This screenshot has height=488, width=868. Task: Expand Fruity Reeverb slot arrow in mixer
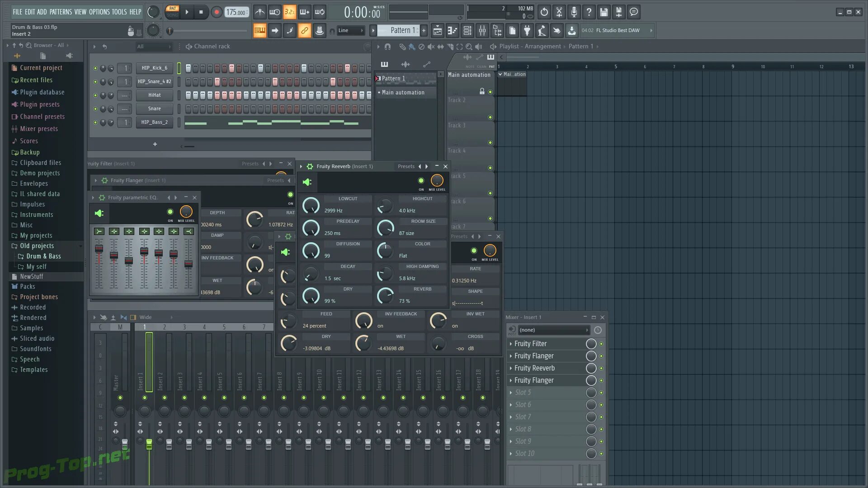511,368
